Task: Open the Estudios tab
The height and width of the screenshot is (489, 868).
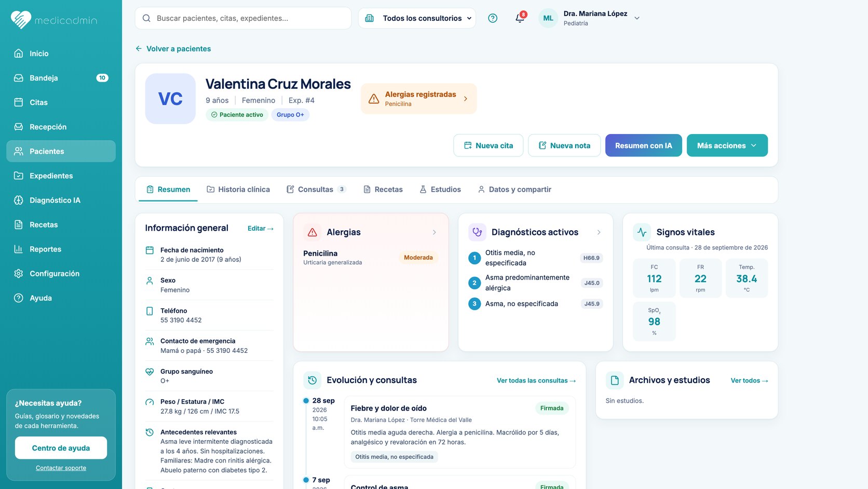Action: coord(440,189)
